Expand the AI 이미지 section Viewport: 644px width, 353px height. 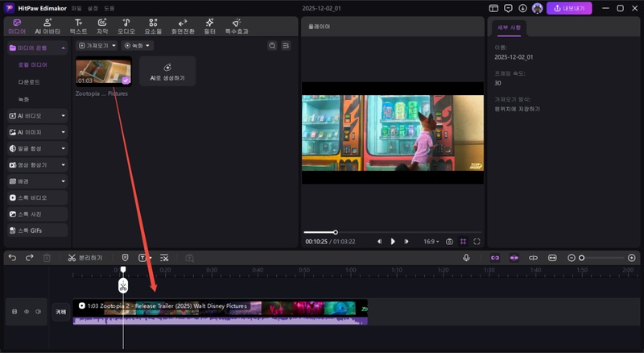pyautogui.click(x=37, y=132)
